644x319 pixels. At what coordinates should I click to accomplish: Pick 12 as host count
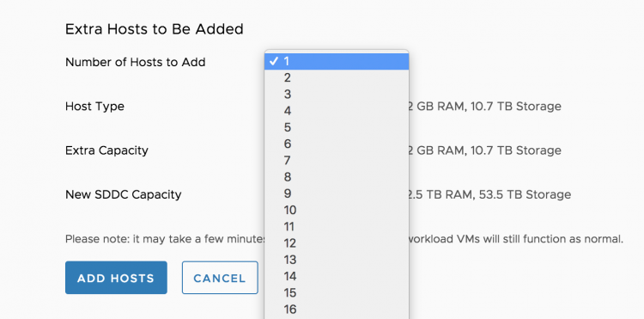[337, 243]
